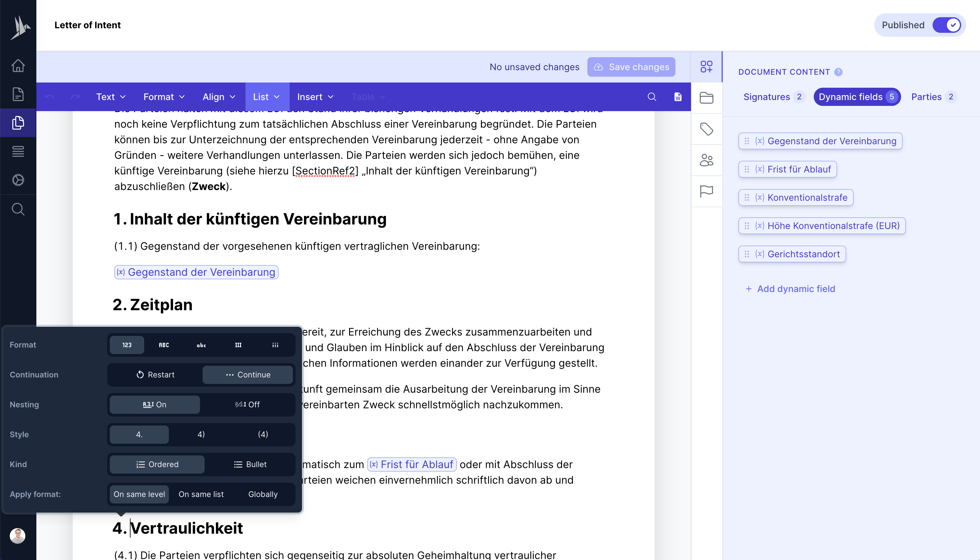The width and height of the screenshot is (980, 560).
Task: Select the Documents icon in left sidebar
Action: click(x=18, y=94)
